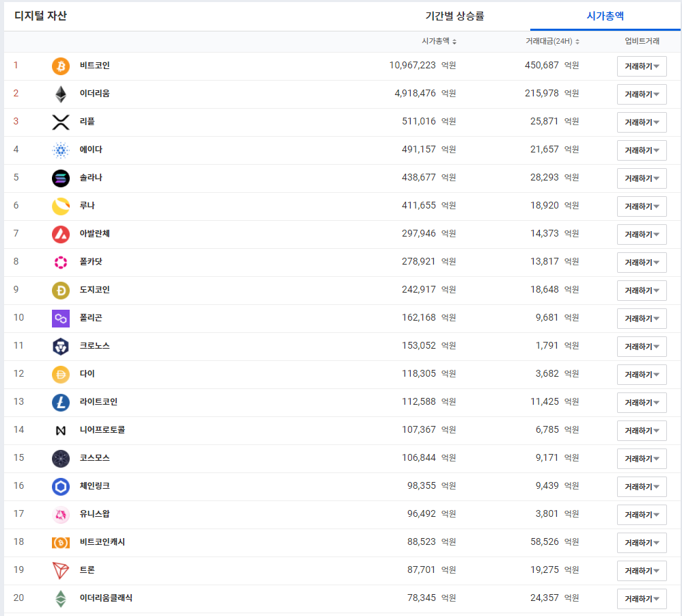Open 거래하기 dropdown for 도지코인
The height and width of the screenshot is (616, 682).
[x=642, y=291]
